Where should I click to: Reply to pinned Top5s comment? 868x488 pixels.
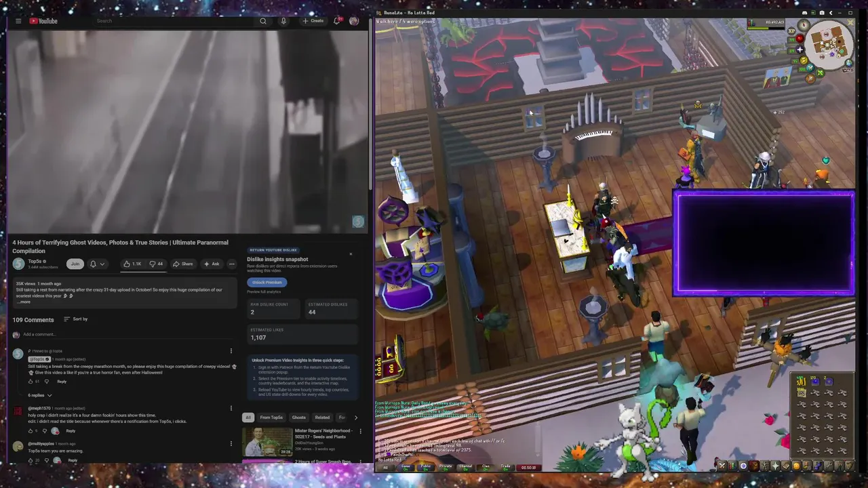pyautogui.click(x=62, y=382)
